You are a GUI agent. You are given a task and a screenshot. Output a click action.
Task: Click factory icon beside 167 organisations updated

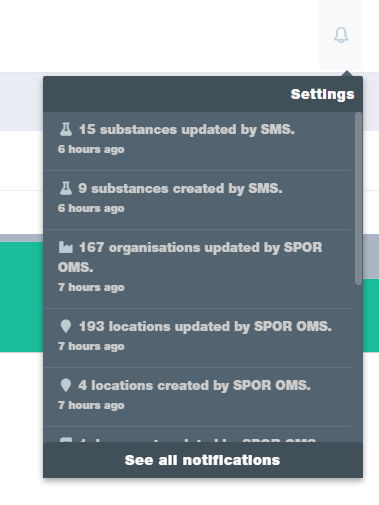pyautogui.click(x=66, y=247)
